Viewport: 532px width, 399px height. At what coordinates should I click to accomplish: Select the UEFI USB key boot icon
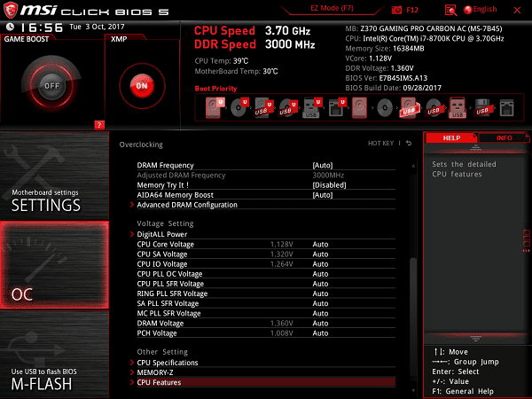point(312,108)
